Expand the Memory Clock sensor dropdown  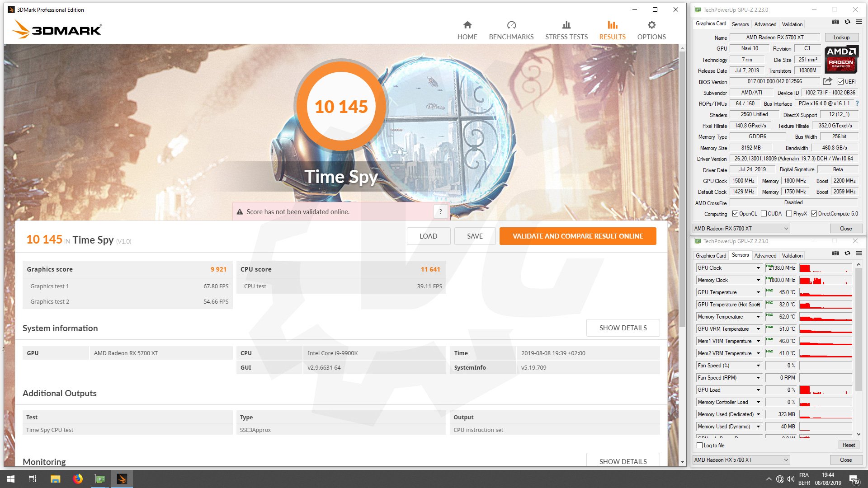[758, 280]
